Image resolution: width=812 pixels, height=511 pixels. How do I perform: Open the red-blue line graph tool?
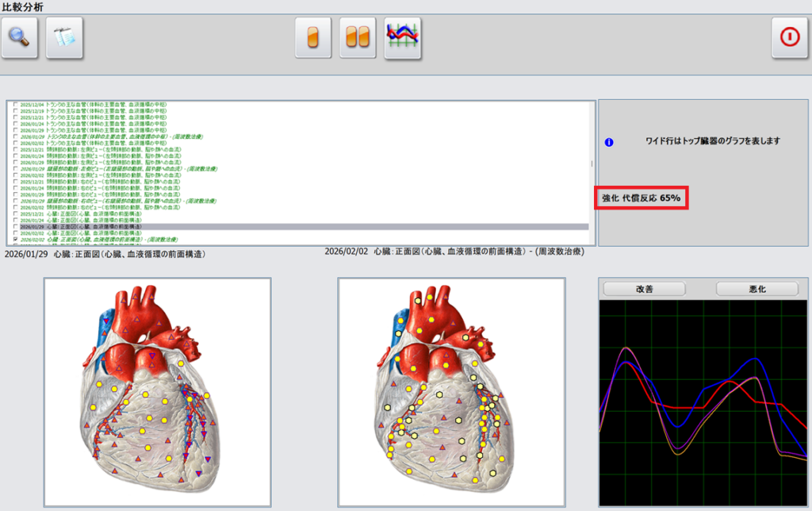coord(402,37)
